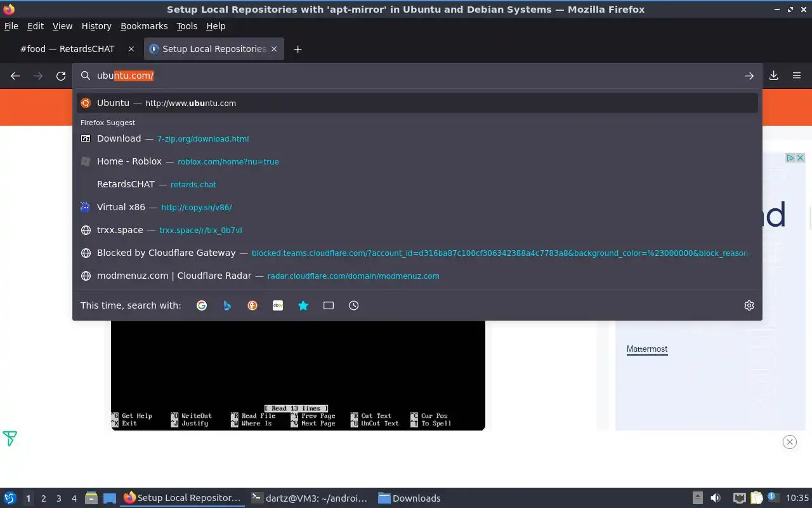Search this time with Bing
The height and width of the screenshot is (508, 812).
tap(227, 305)
